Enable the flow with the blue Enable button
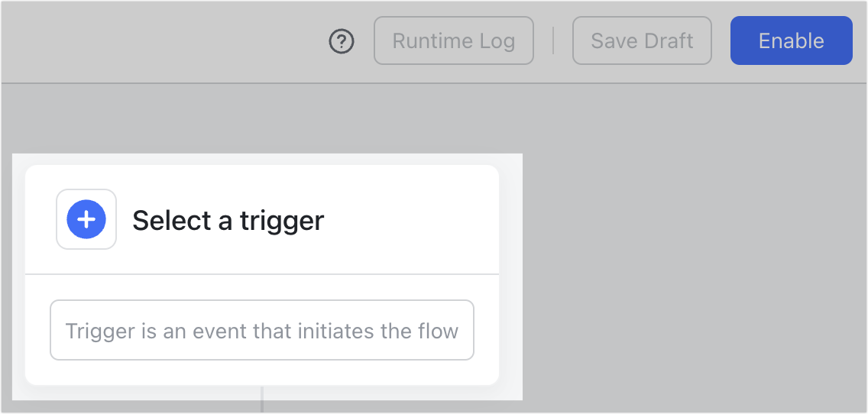 click(792, 40)
